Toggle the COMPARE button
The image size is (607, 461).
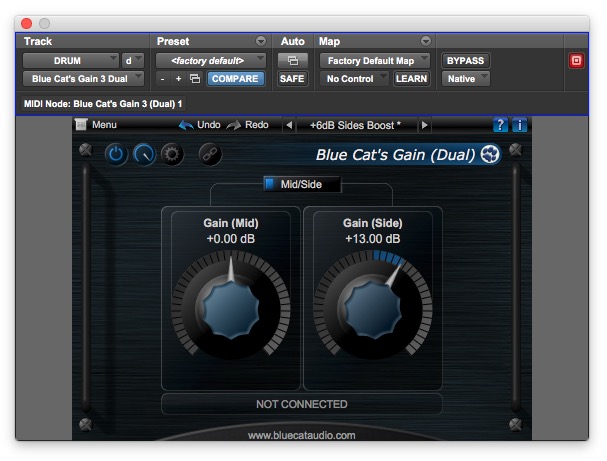point(235,79)
